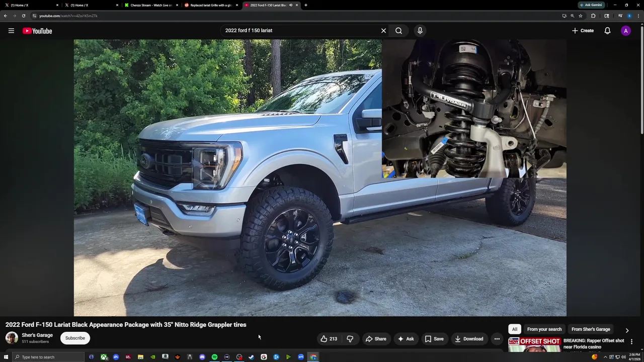Focus the browser address bar
Image resolution: width=644 pixels, height=362 pixels.
(297, 16)
